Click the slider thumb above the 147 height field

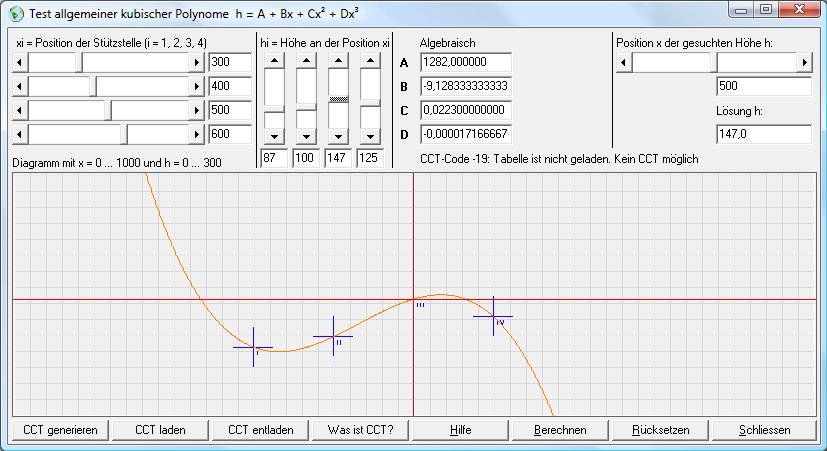tap(339, 101)
